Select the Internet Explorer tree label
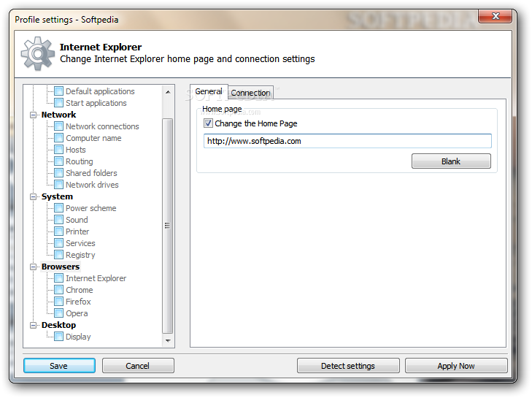Screen dimensions: 532x398 96,278
